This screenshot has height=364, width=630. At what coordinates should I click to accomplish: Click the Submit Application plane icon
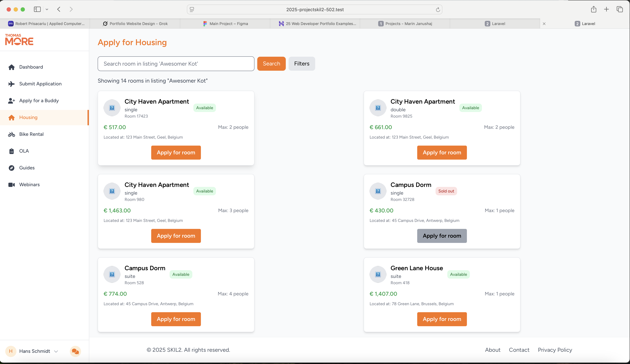[x=12, y=84]
